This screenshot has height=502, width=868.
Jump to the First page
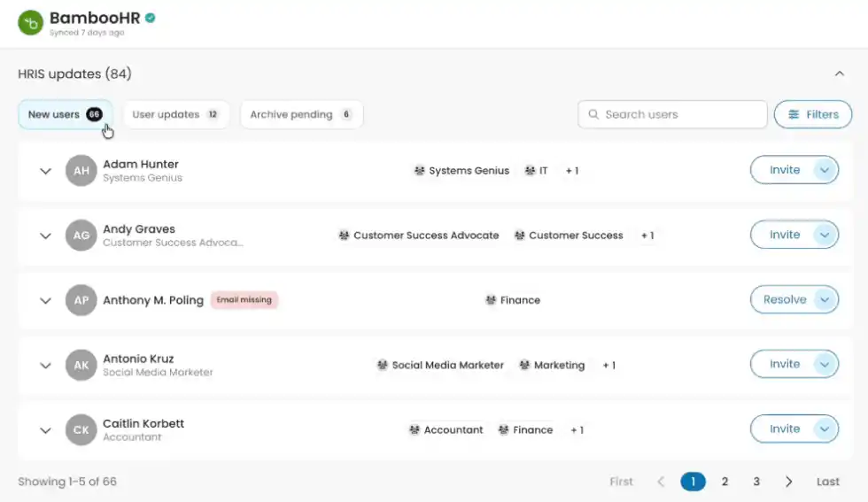(621, 482)
